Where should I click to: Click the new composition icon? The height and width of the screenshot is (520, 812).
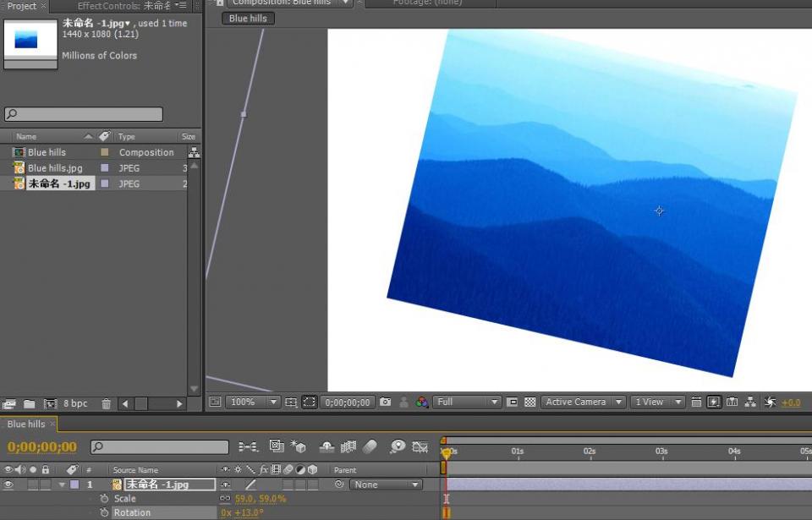[51, 404]
